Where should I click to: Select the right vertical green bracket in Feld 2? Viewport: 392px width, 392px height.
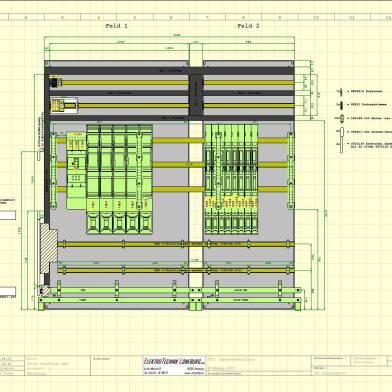(291, 170)
